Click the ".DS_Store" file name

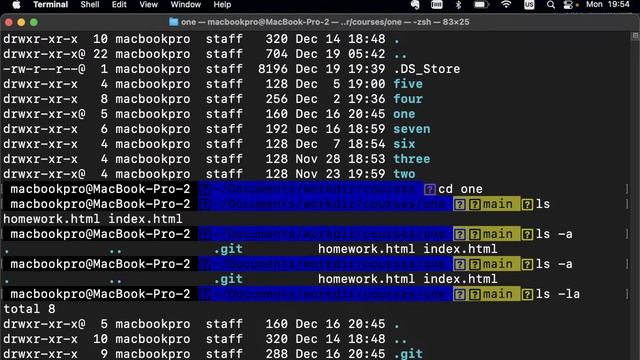[x=427, y=69]
